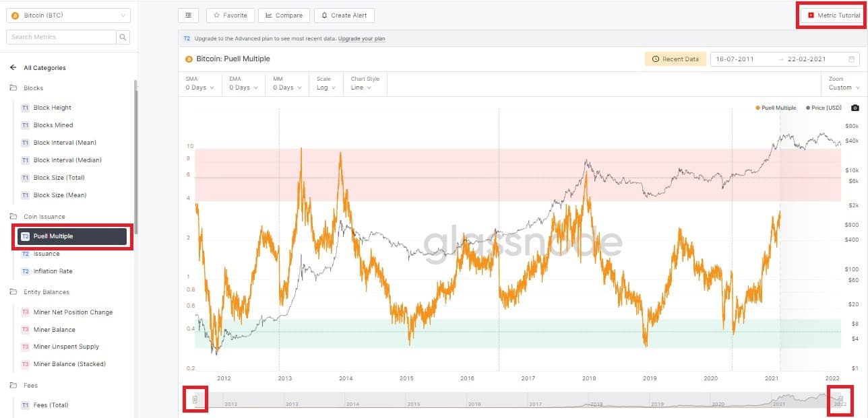Click the start date 16-07-2011 field
868x418 pixels.
[735, 59]
